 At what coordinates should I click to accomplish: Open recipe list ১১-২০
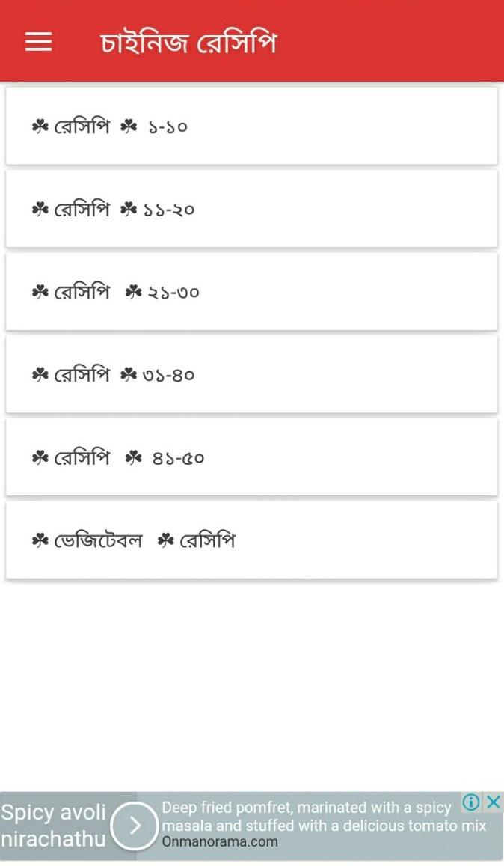[x=252, y=209]
